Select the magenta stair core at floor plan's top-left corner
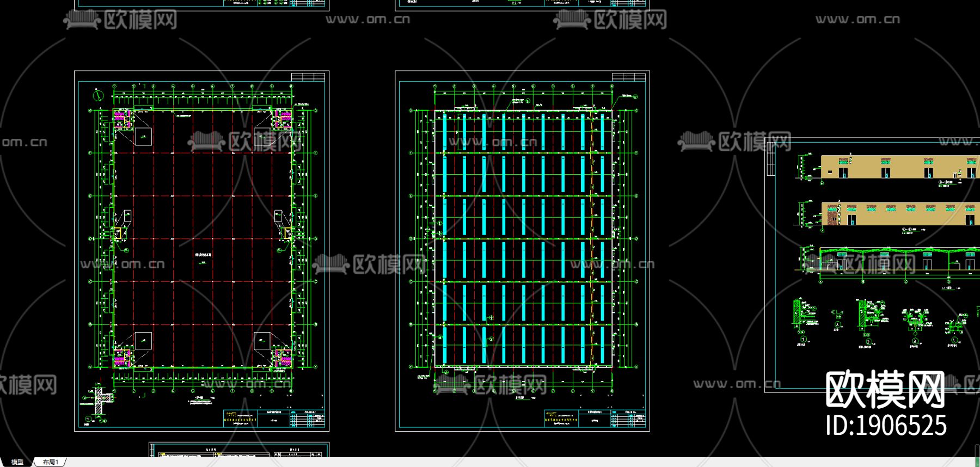This screenshot has width=980, height=467. pos(122,119)
